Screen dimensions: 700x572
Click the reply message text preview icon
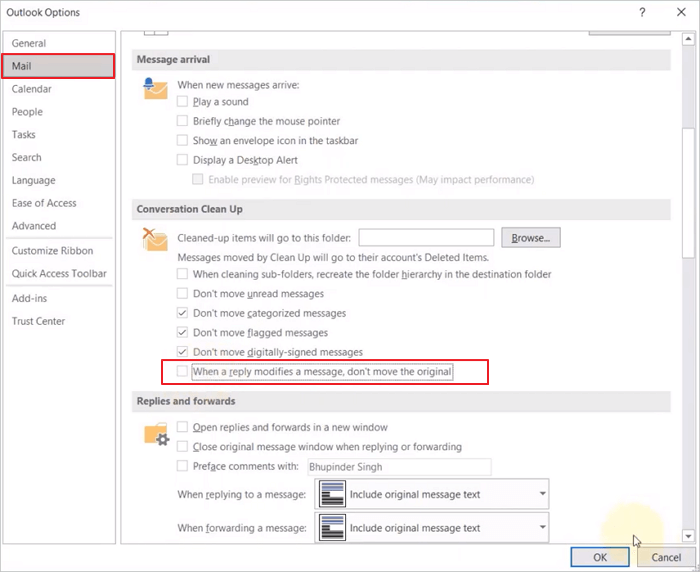(x=333, y=494)
